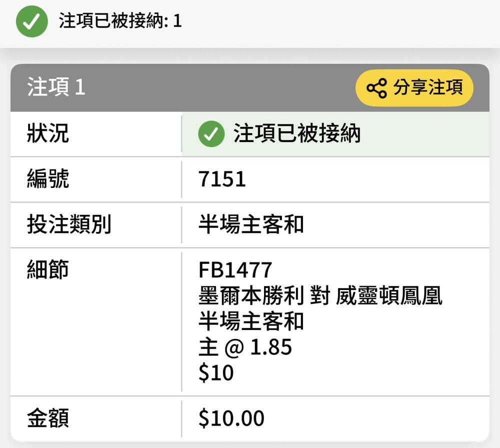Select the 注項 1 header title
Screen dimensions: 500x448
56,87
